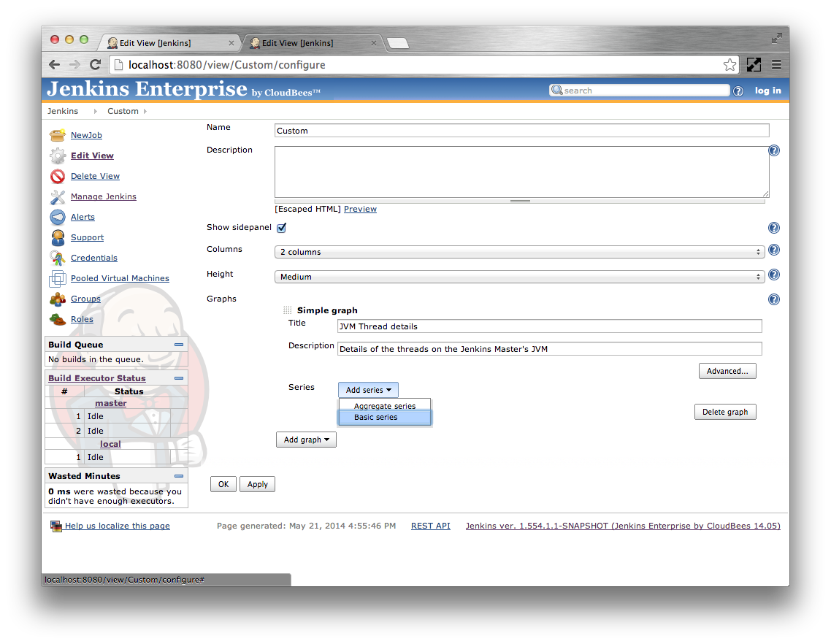831x644 pixels.
Task: Click the Advanced... button
Action: tap(727, 371)
